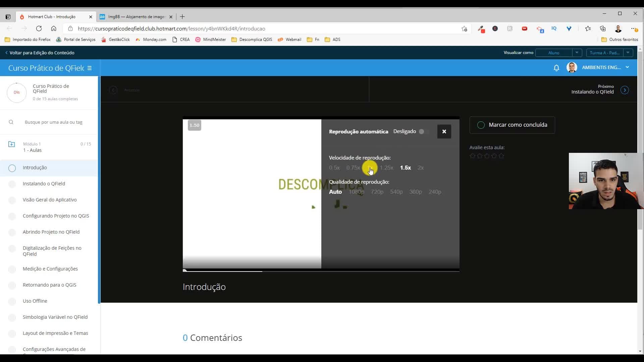644x362 pixels.
Task: Select 720p playback quality
Action: 377,192
